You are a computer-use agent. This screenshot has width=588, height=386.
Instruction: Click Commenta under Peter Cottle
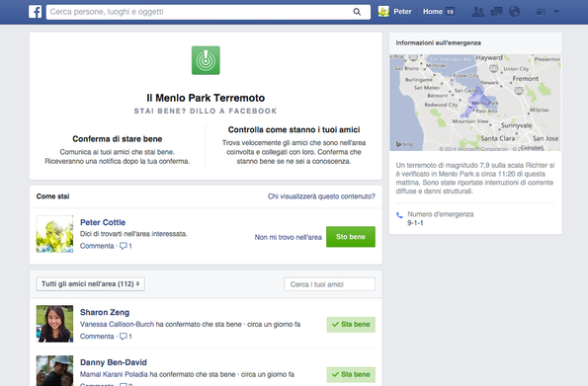tap(97, 246)
